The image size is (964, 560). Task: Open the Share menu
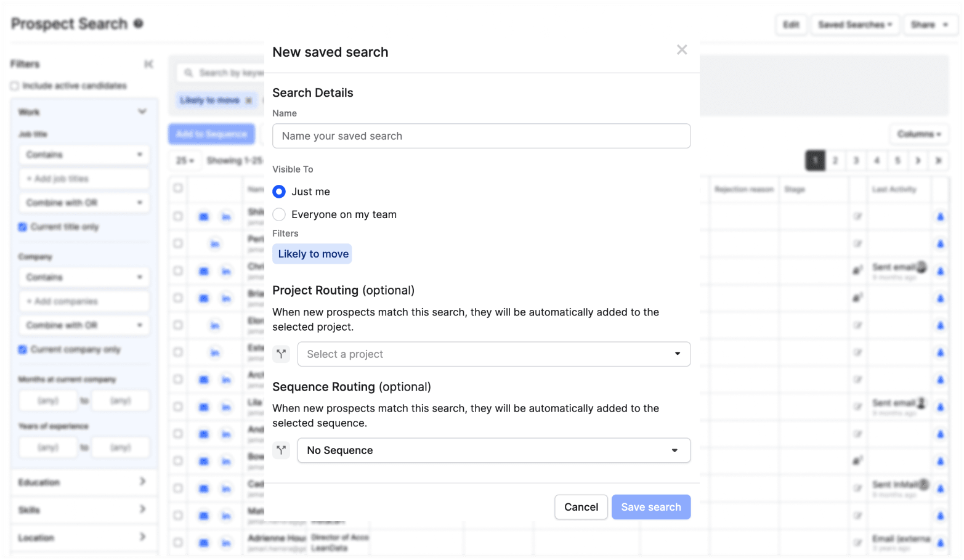coord(930,25)
